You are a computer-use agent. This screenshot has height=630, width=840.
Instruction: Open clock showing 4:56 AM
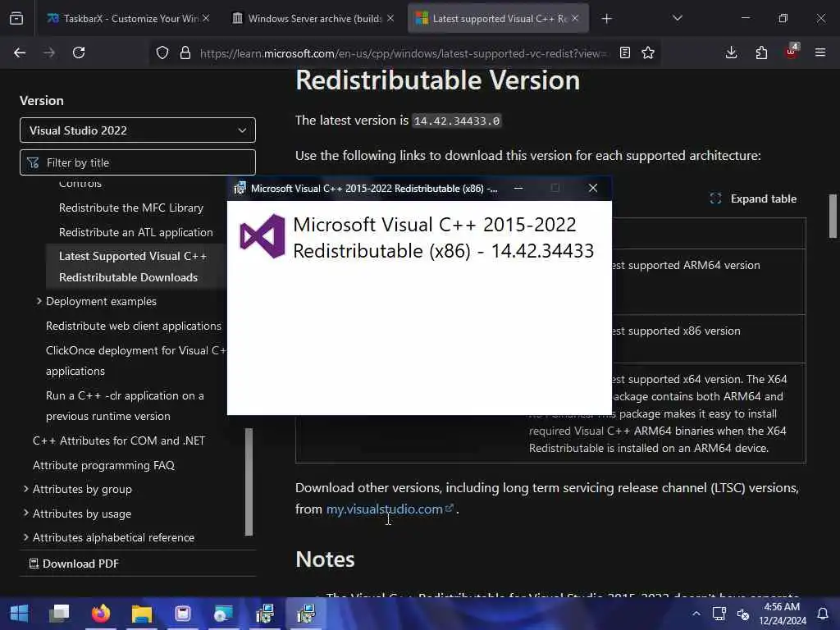point(782,614)
